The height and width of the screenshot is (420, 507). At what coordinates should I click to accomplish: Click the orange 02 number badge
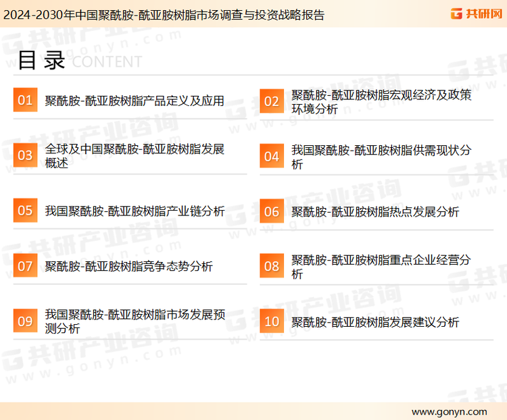[272, 101]
